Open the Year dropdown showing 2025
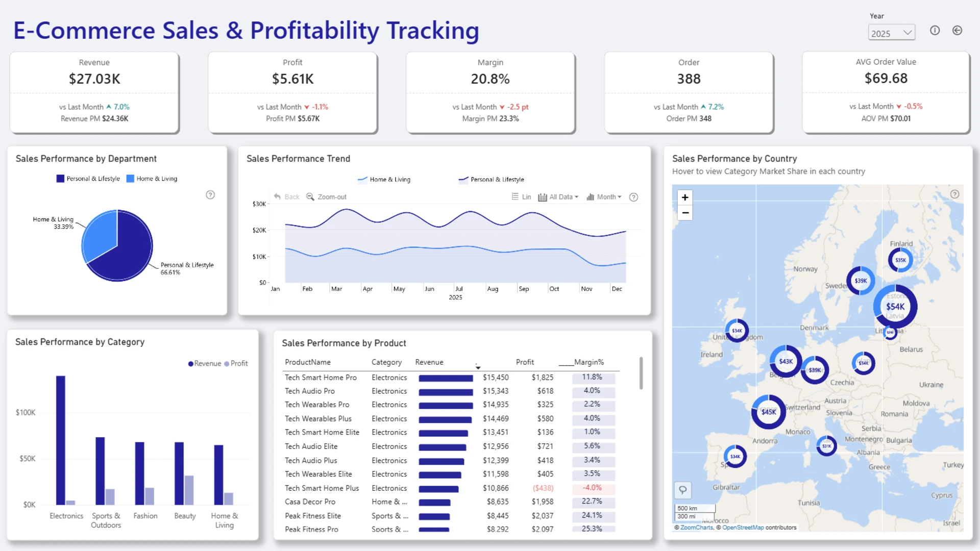 pos(891,33)
